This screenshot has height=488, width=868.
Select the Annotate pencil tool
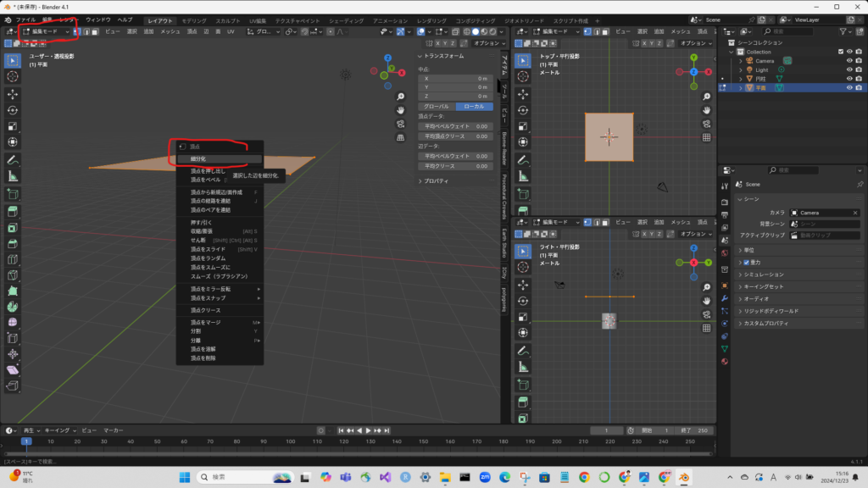pos(13,159)
